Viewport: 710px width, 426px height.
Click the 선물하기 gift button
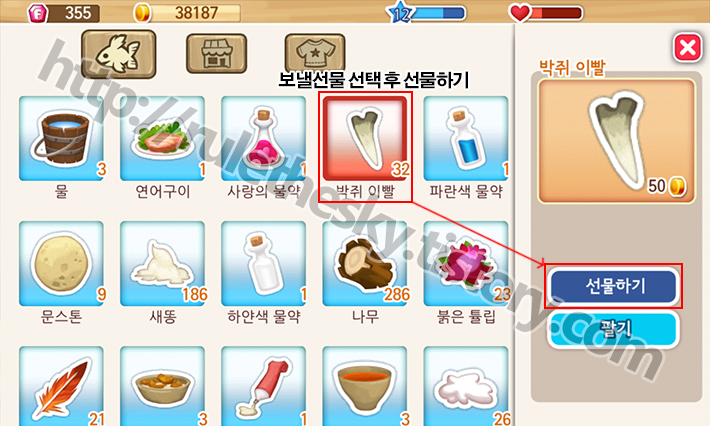(614, 286)
